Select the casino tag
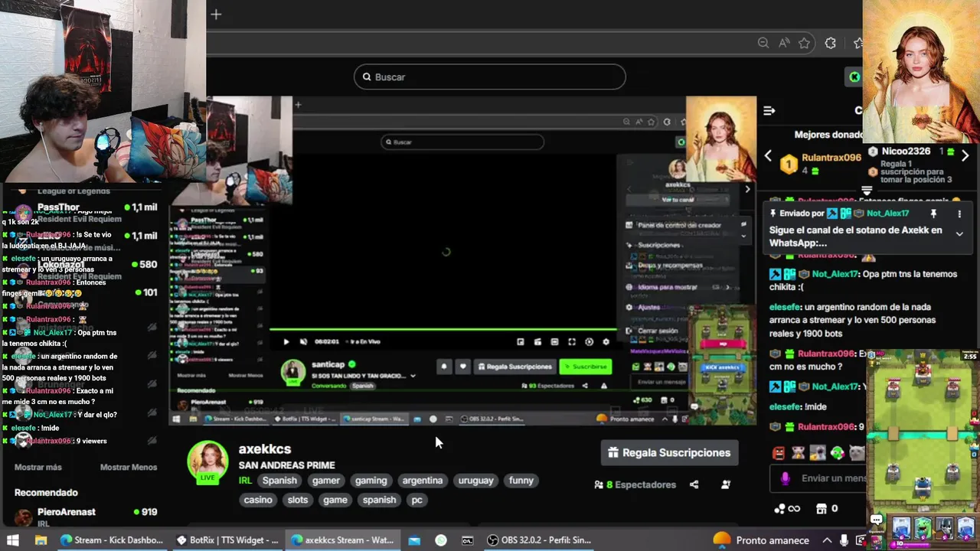Viewport: 980px width, 551px height. pyautogui.click(x=258, y=500)
